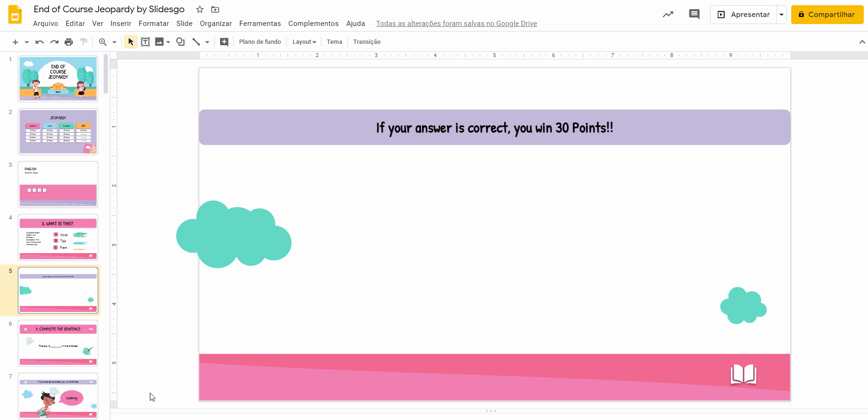Open the zoom level dropdown arrow
Viewport: 868px width, 420px height.
[x=114, y=42]
